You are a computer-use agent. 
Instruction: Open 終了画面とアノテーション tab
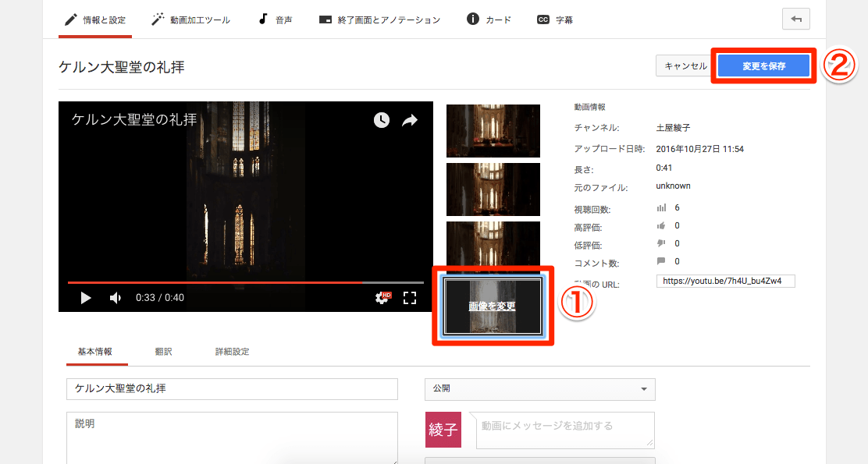coord(379,20)
